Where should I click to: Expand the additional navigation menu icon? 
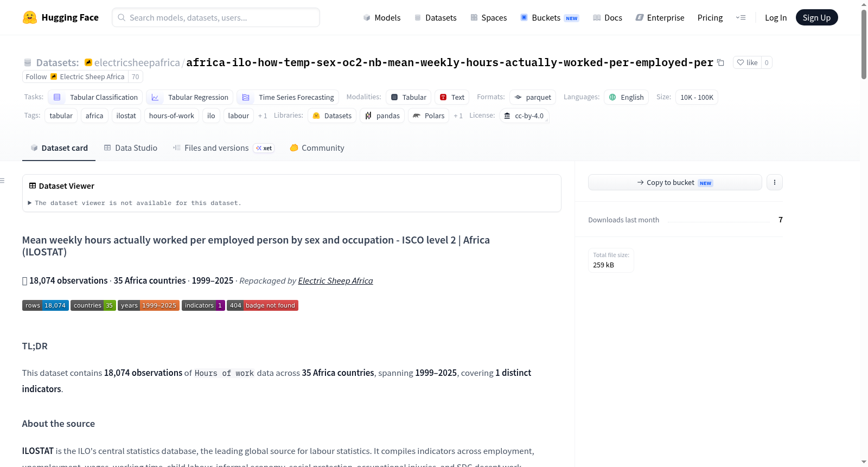pos(741,17)
